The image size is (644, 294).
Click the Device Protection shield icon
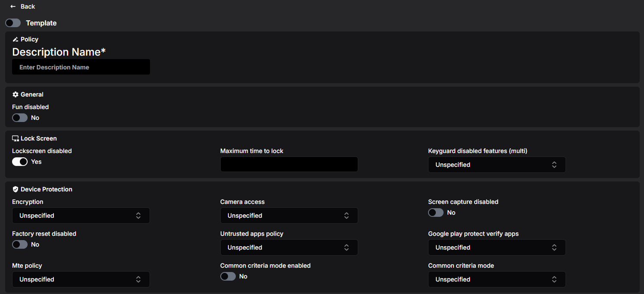[x=16, y=189]
